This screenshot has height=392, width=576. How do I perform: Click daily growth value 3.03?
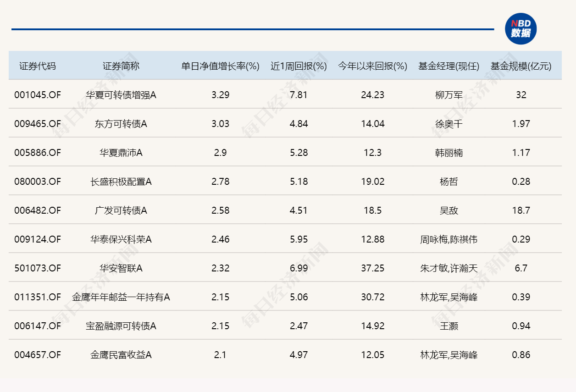point(221,124)
